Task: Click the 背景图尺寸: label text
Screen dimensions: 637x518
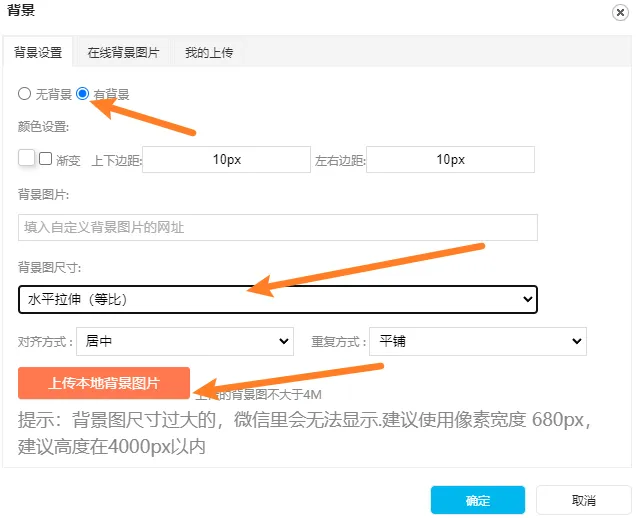Action: [x=49, y=267]
